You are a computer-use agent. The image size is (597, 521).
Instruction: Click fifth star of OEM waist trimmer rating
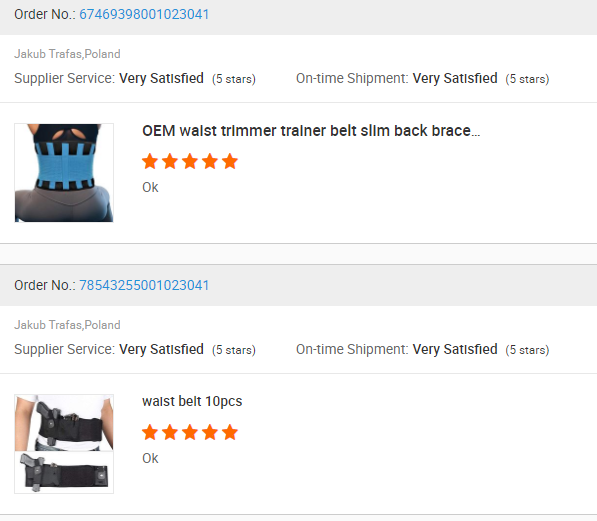230,161
